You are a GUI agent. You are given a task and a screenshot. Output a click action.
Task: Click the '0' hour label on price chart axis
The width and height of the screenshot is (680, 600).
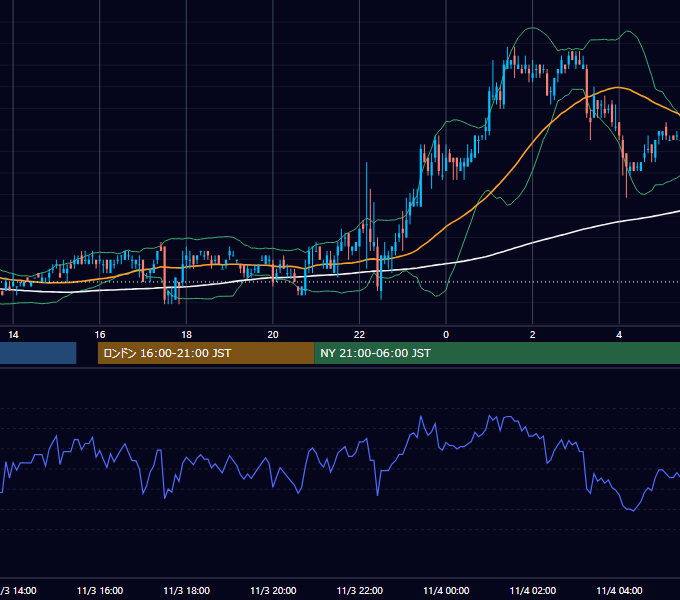[446, 335]
